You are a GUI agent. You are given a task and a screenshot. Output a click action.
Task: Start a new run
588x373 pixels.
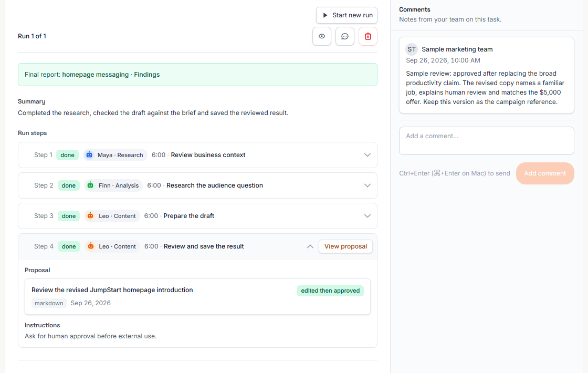tap(347, 15)
